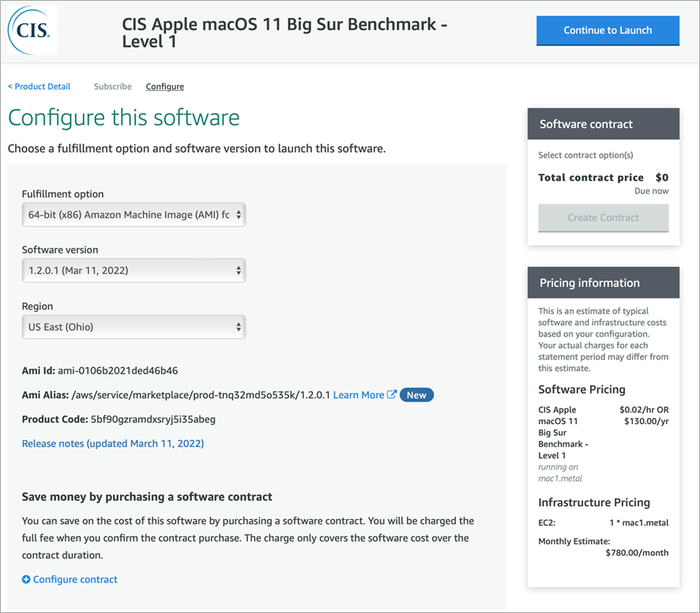Click the Software contract panel header
Viewport: 700px width, 613px height.
(x=603, y=124)
